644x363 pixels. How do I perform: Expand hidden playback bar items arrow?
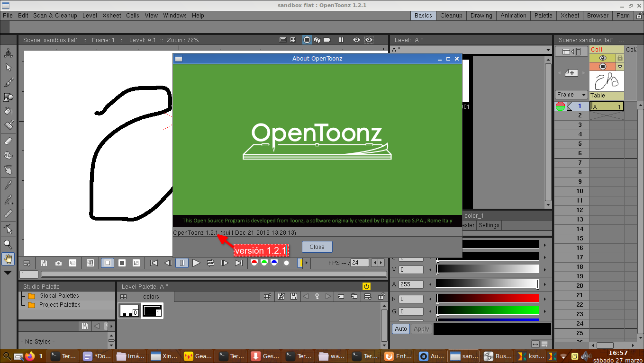tap(306, 263)
